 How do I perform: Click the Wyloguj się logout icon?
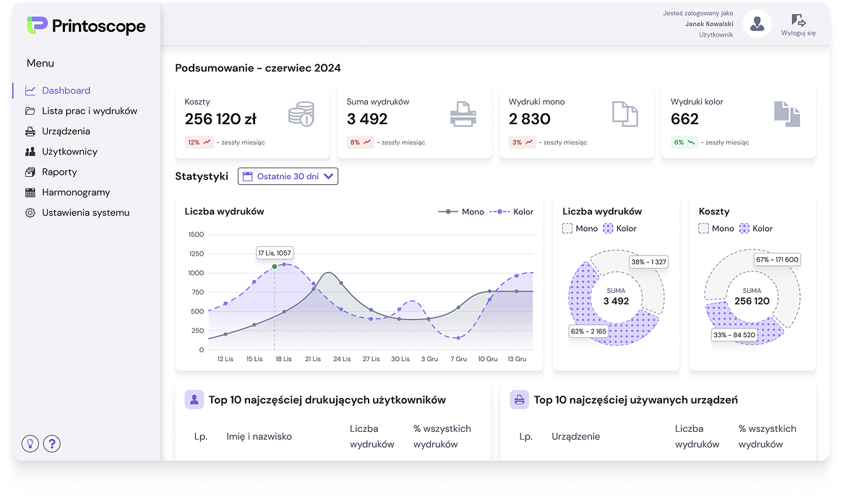798,20
